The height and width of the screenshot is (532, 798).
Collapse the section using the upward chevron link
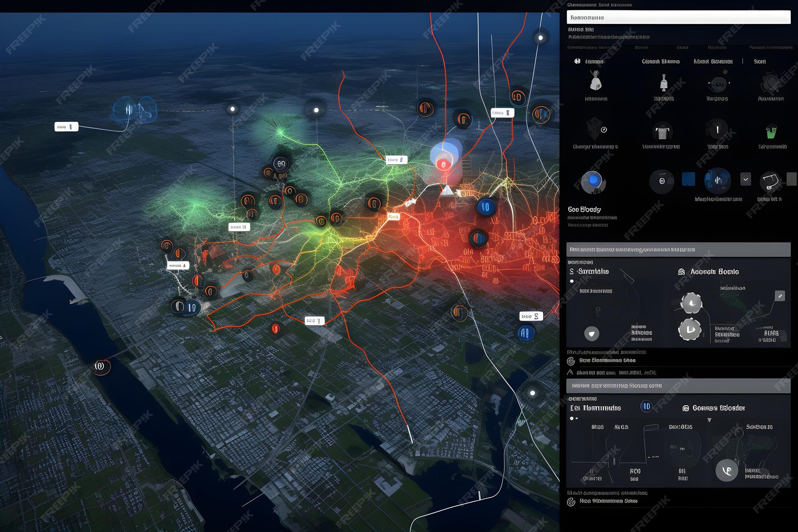571,372
